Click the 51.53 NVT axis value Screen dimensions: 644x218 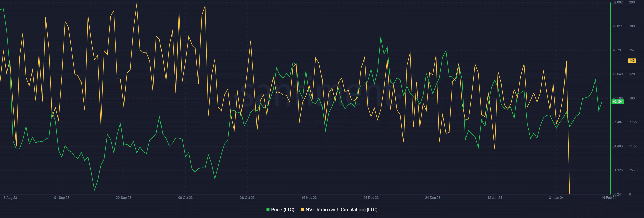tap(633, 146)
